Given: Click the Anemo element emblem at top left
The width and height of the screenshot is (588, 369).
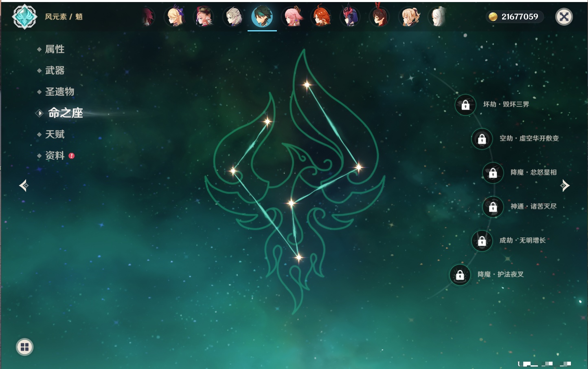Looking at the screenshot, I should (x=24, y=17).
